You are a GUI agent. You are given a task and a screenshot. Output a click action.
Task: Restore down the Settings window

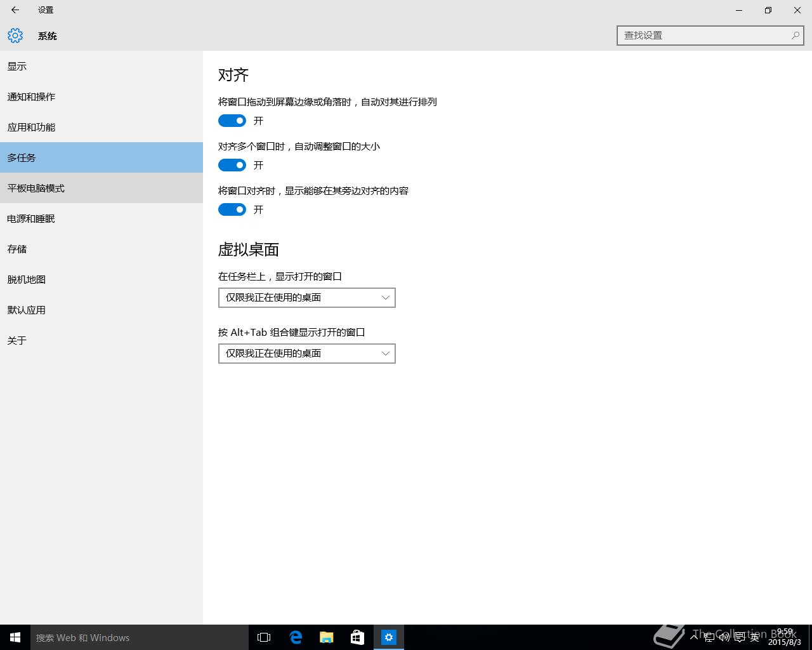click(768, 10)
